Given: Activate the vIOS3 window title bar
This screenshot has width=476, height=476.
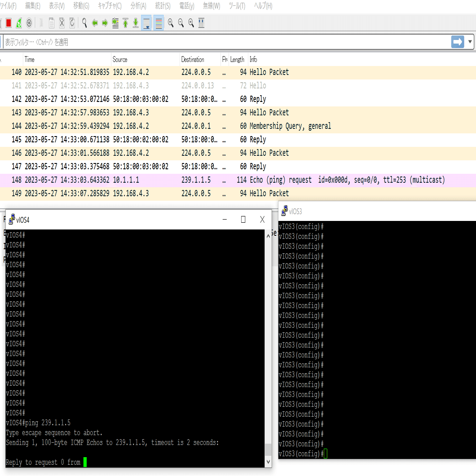Looking at the screenshot, I should tap(377, 211).
